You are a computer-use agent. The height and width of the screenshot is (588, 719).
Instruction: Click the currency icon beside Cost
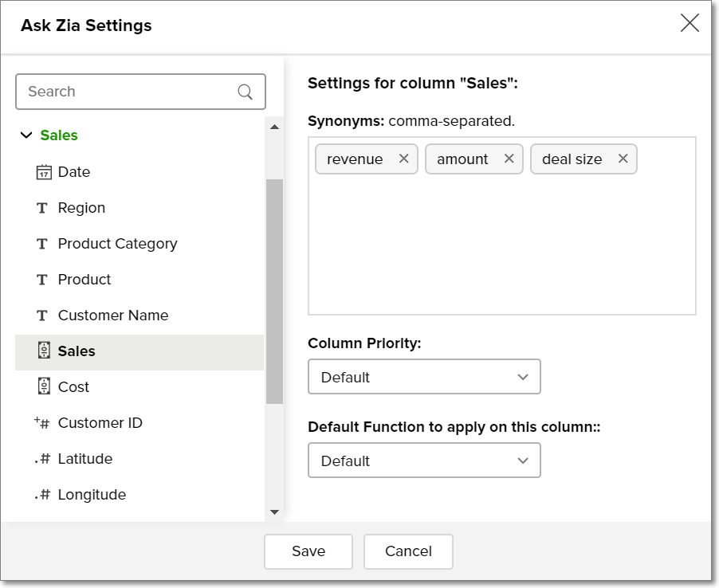[43, 387]
